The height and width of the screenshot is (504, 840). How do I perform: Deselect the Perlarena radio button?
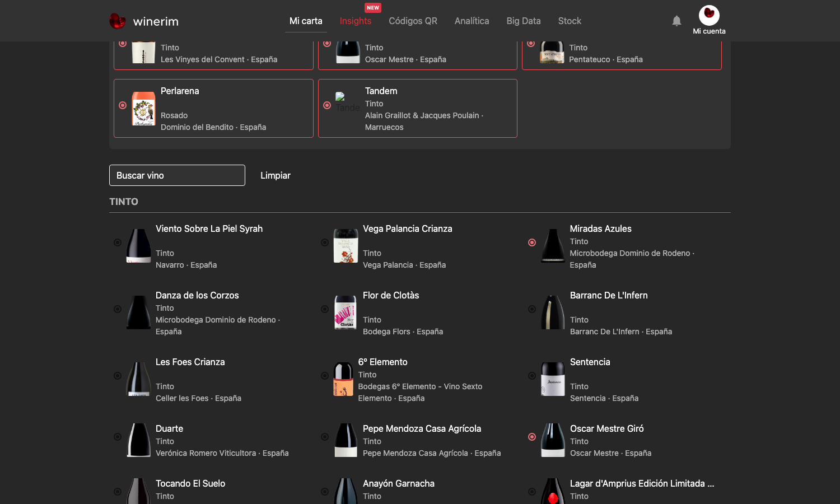tap(123, 105)
